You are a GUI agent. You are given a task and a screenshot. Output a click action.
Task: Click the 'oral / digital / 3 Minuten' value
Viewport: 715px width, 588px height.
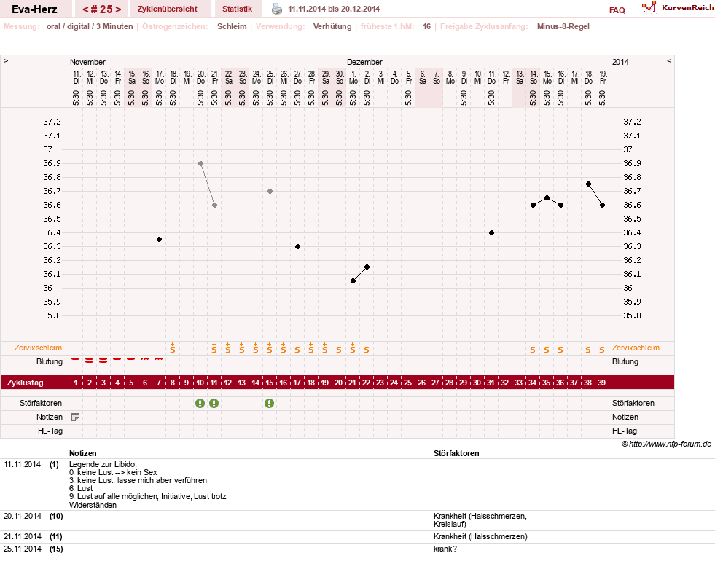tap(90, 26)
